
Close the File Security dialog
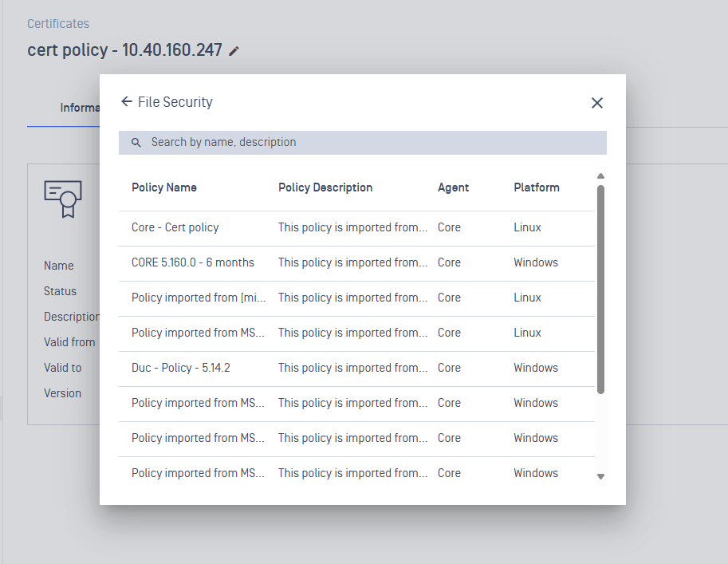[596, 103]
